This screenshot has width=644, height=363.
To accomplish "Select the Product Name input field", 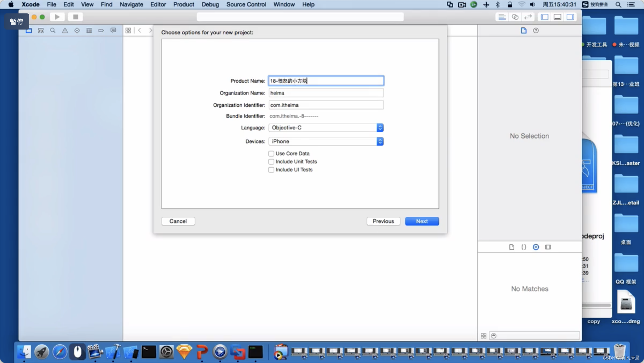I will 326,81.
